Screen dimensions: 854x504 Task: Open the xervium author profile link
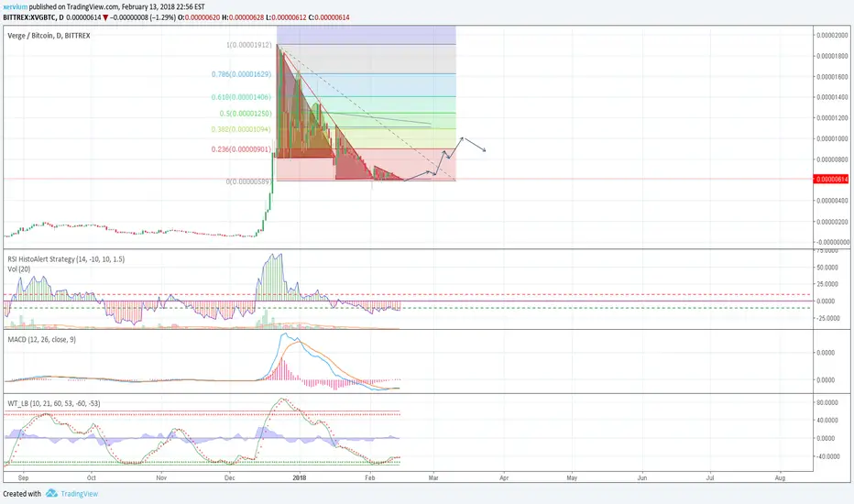16,7
